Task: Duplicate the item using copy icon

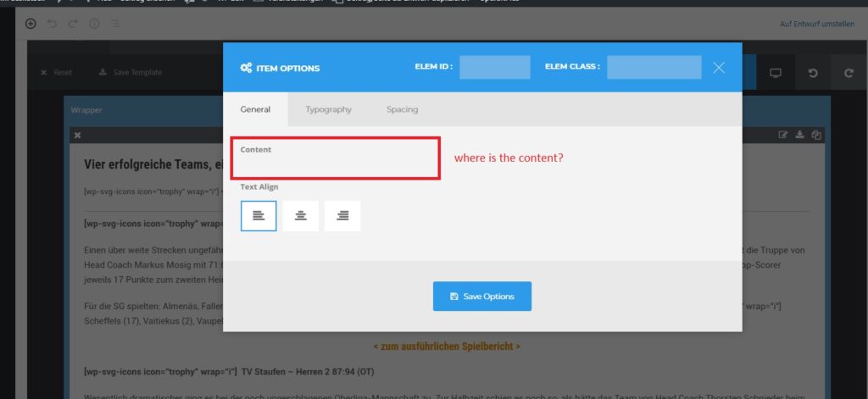Action: click(815, 135)
